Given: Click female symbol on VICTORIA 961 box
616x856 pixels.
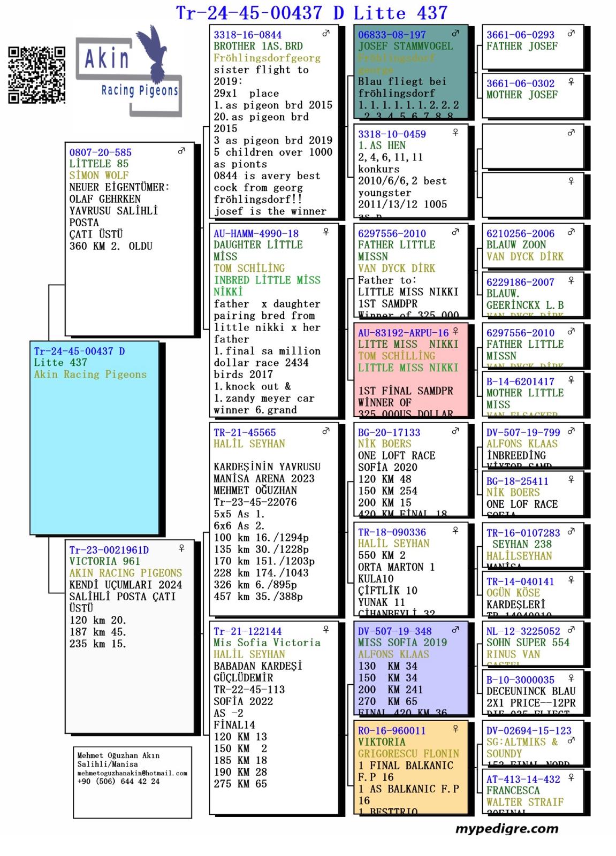Looking at the screenshot, I should pyautogui.click(x=182, y=548).
